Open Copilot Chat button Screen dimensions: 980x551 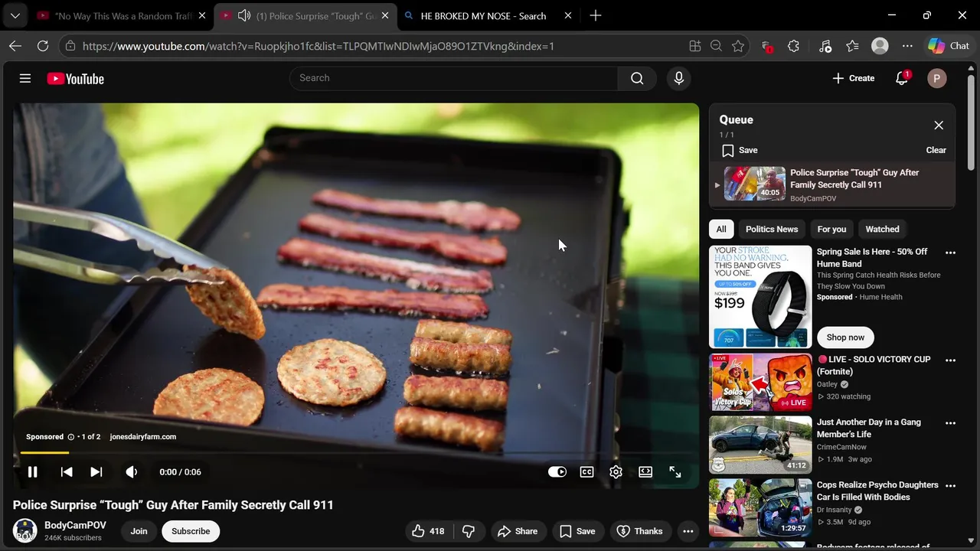[x=949, y=46]
